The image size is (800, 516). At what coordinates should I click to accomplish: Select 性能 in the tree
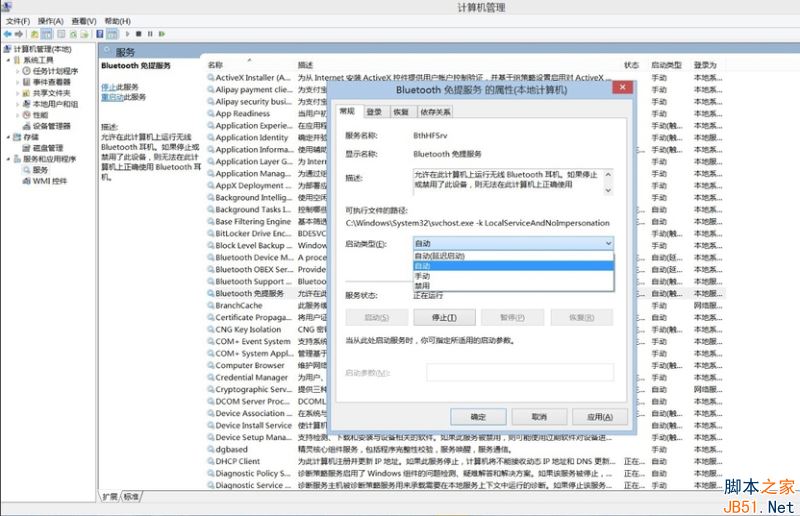40,115
